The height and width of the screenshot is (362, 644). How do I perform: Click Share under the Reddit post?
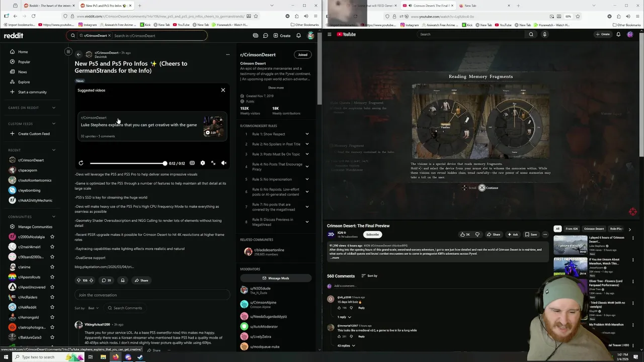click(141, 280)
